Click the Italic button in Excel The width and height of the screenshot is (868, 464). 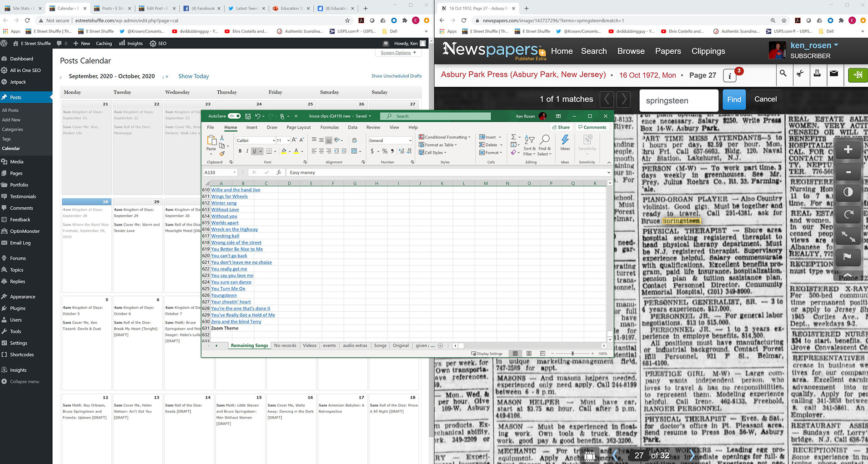point(247,151)
